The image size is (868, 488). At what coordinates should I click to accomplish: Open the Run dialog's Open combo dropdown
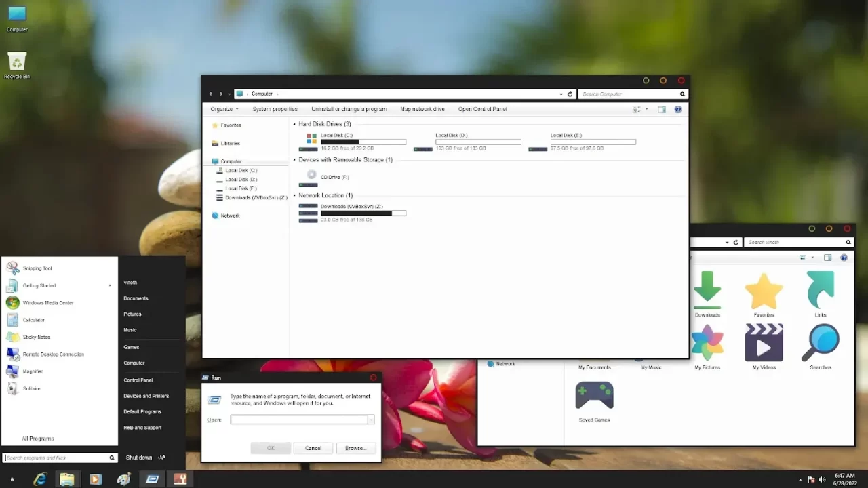tap(371, 420)
